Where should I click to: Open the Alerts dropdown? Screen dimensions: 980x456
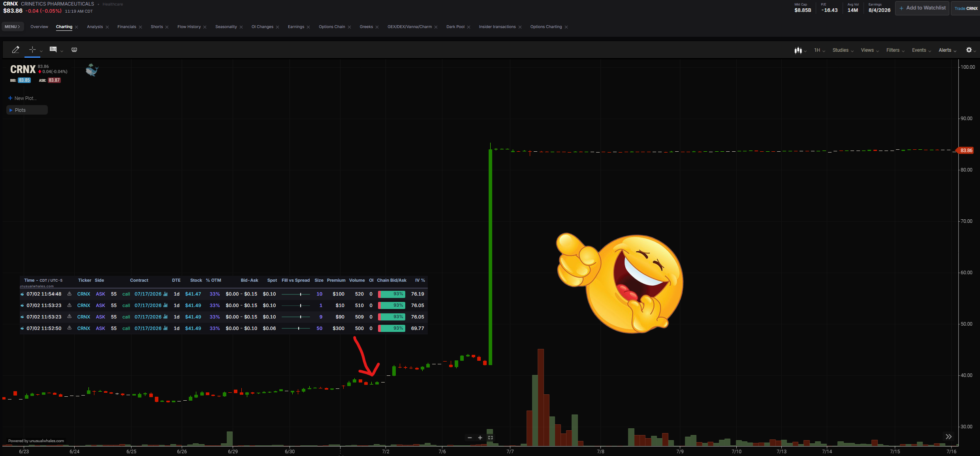[x=947, y=50]
